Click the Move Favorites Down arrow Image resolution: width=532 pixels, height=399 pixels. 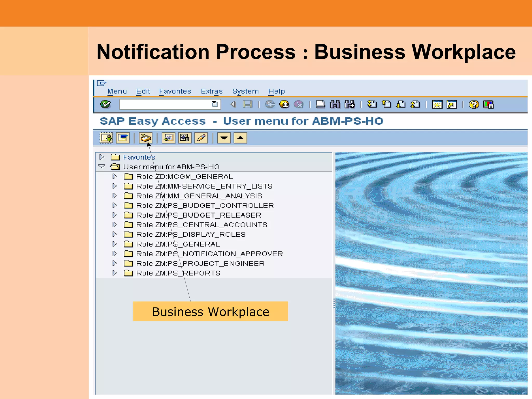coord(224,138)
